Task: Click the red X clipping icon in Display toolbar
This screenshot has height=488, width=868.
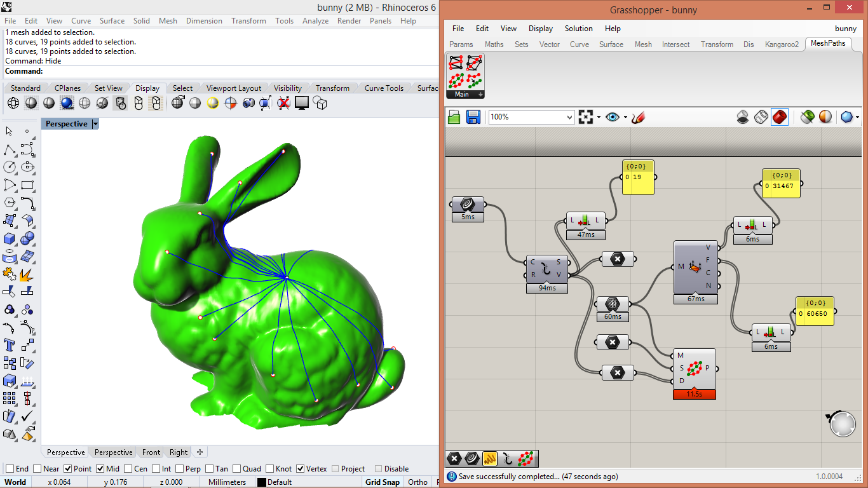Action: click(x=284, y=103)
